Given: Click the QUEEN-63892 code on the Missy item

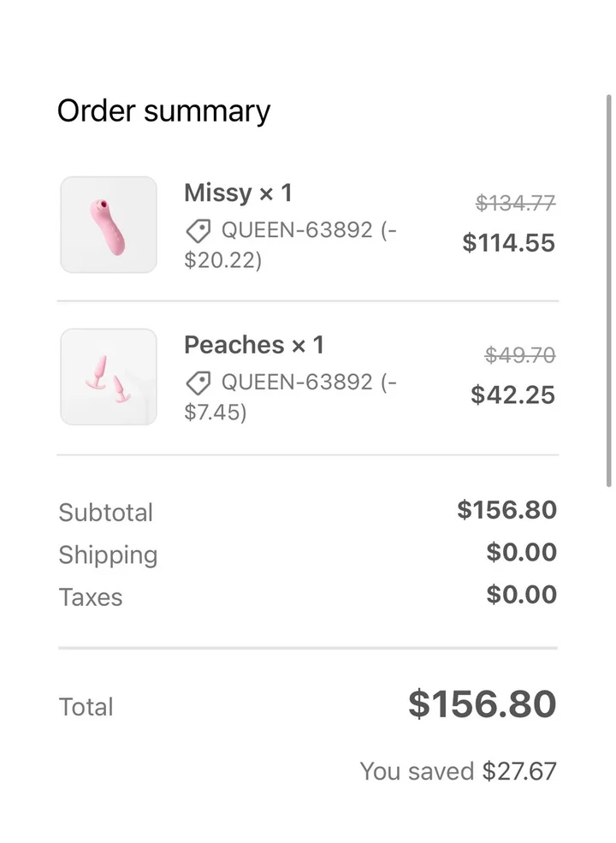Looking at the screenshot, I should [297, 230].
